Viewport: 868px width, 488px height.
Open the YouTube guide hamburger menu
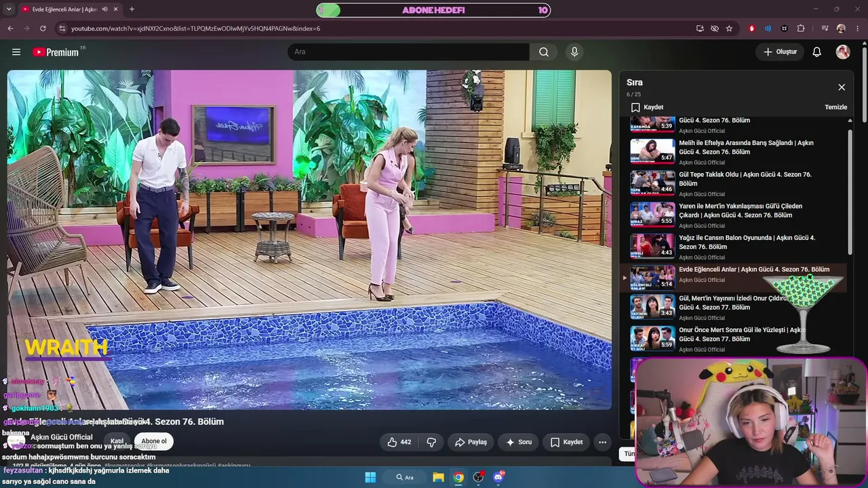[x=16, y=52]
